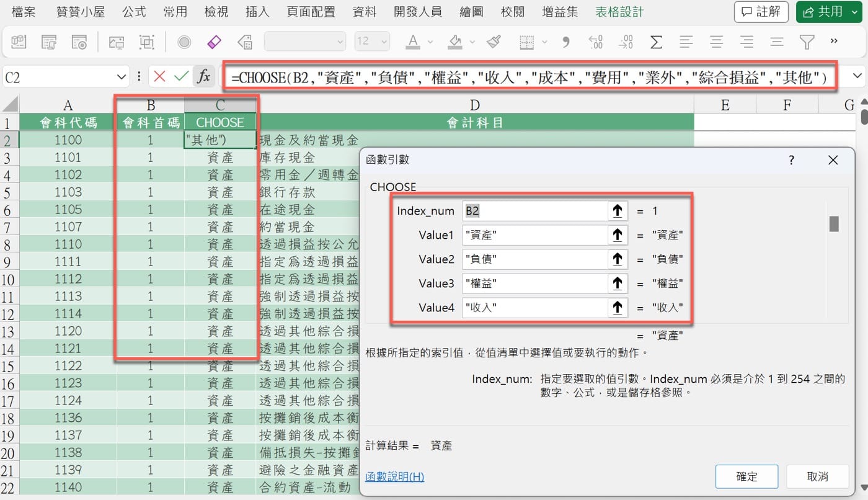The width and height of the screenshot is (868, 500).
Task: Open the 共用 share dropdown button
Action: [x=828, y=11]
